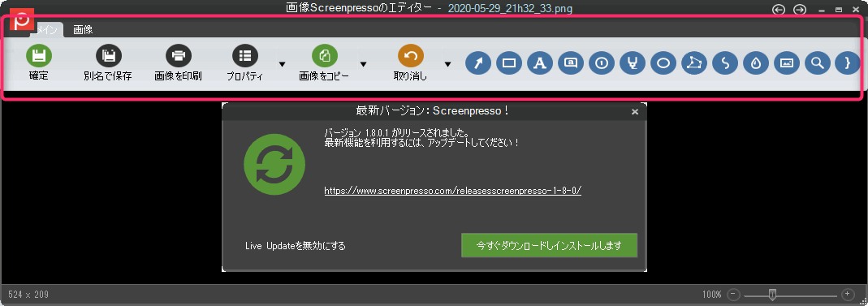The image size is (868, 306).
Task: Click Live Updateを無効にする
Action: tap(296, 246)
